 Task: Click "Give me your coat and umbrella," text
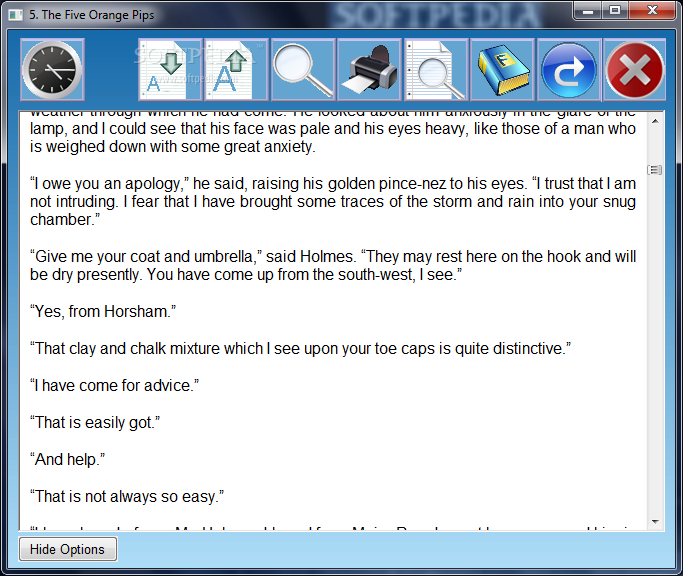(x=146, y=257)
